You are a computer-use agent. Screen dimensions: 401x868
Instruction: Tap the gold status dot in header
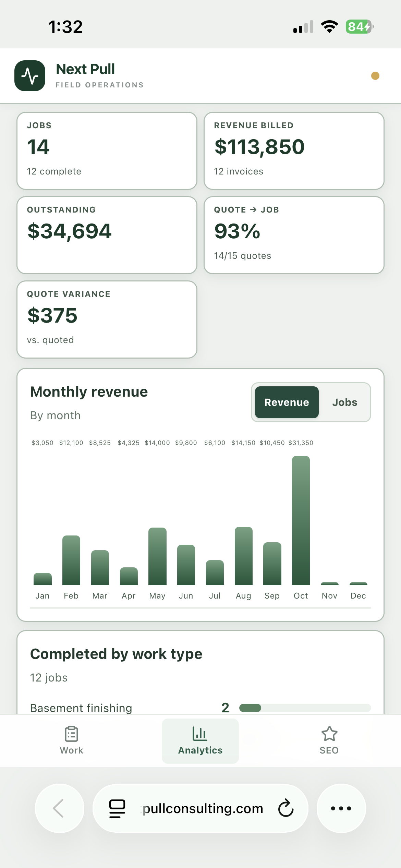[375, 76]
